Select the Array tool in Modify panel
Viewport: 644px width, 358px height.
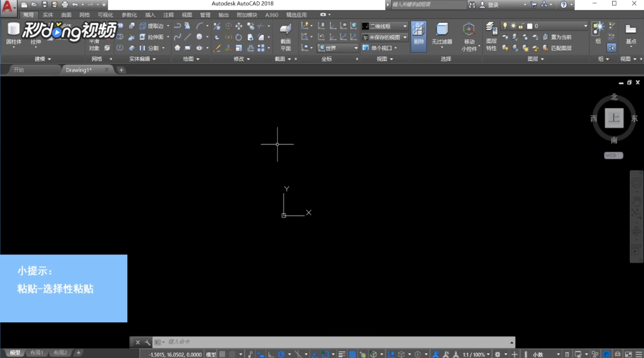click(261, 48)
